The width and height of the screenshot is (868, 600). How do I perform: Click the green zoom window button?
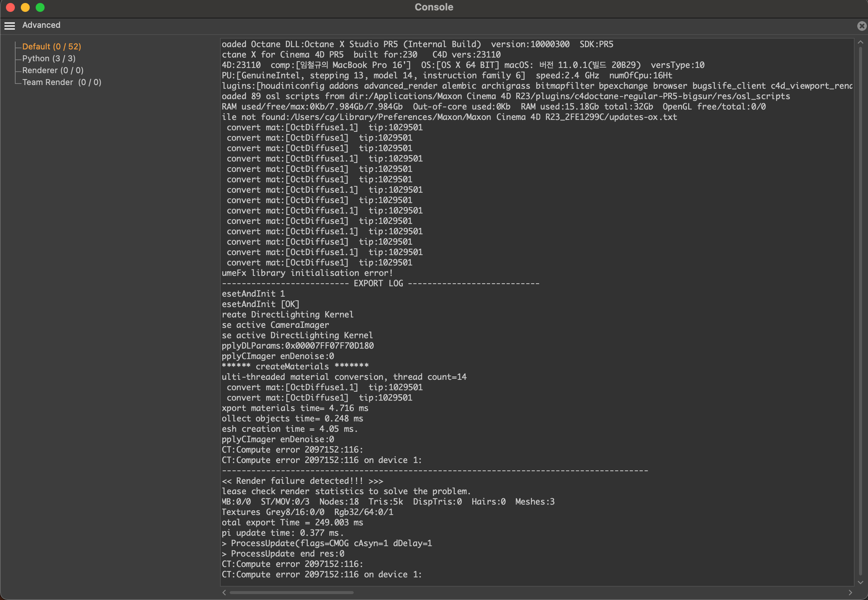pyautogui.click(x=40, y=7)
